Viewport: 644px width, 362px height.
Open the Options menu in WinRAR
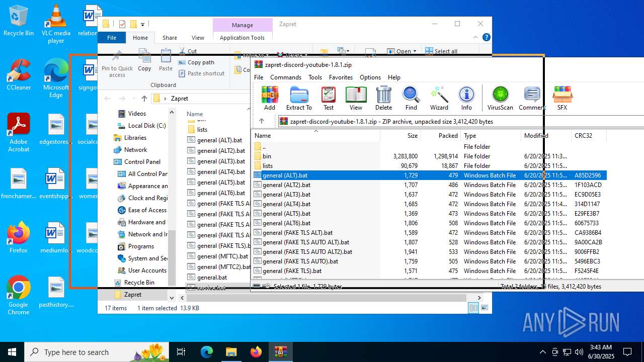coord(370,77)
